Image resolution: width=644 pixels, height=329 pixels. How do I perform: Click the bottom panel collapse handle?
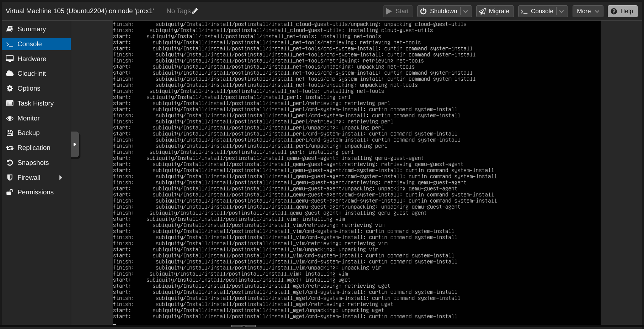pos(243,326)
